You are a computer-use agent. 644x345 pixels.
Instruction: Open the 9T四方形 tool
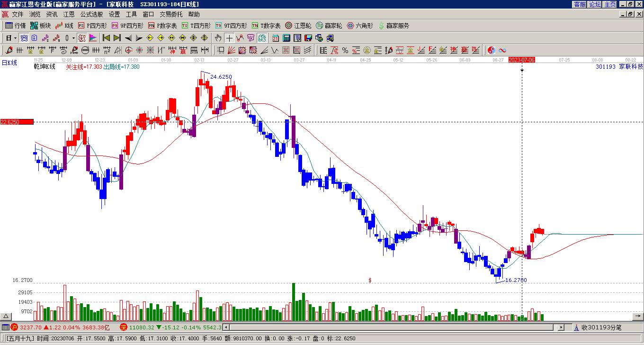pos(231,26)
